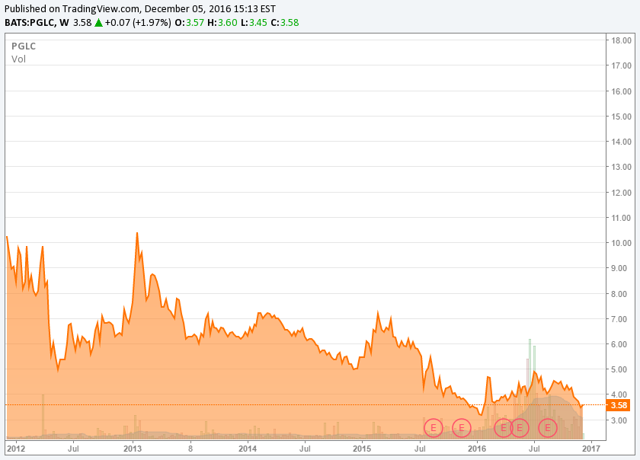Click the 2014 time axis label
This screenshot has width=640, height=460.
click(248, 449)
